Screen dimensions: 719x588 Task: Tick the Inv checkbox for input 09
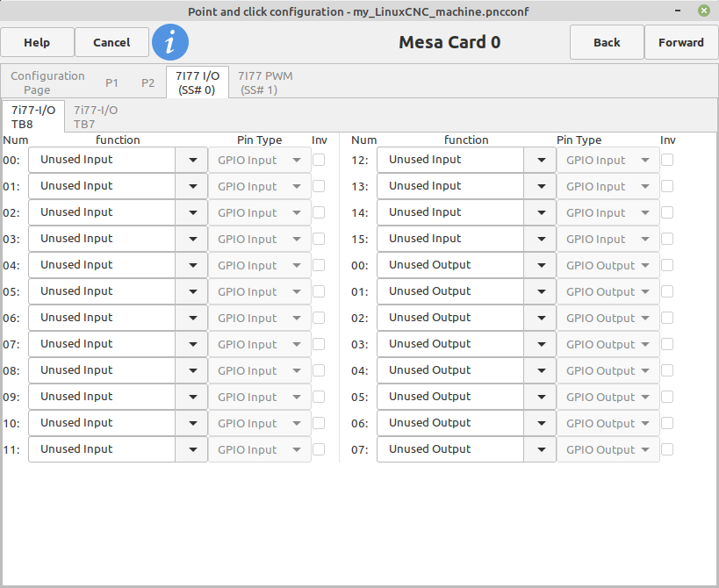pyautogui.click(x=319, y=397)
